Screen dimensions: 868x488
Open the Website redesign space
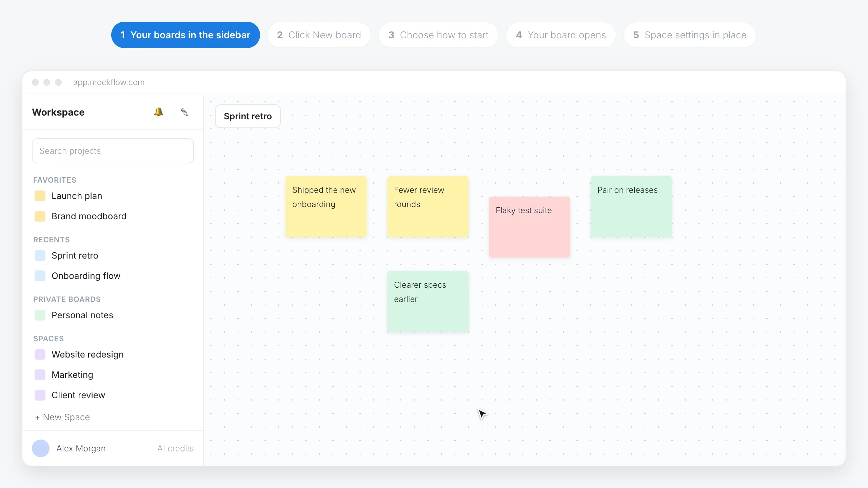(x=87, y=354)
